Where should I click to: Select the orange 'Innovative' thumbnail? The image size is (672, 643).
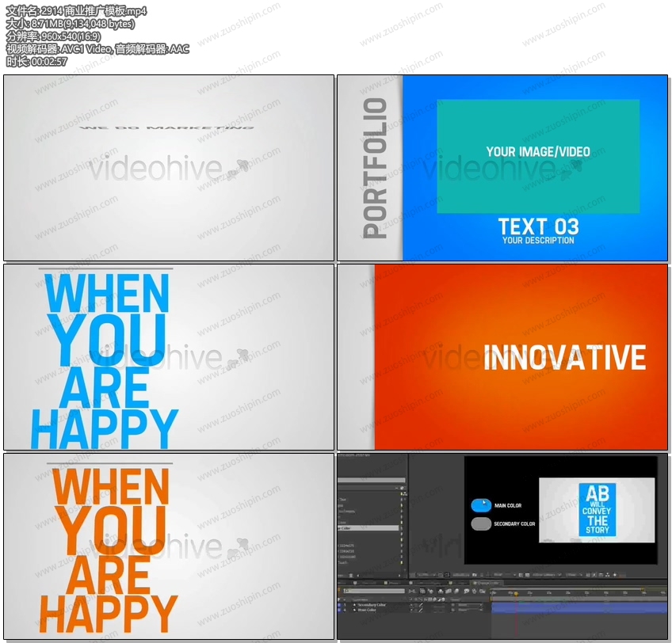pos(502,357)
